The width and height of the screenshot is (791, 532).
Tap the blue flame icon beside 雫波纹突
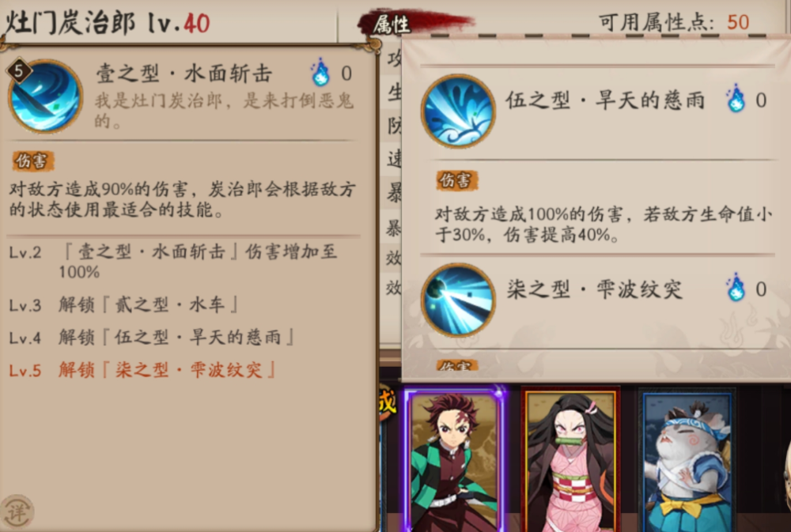click(x=736, y=288)
